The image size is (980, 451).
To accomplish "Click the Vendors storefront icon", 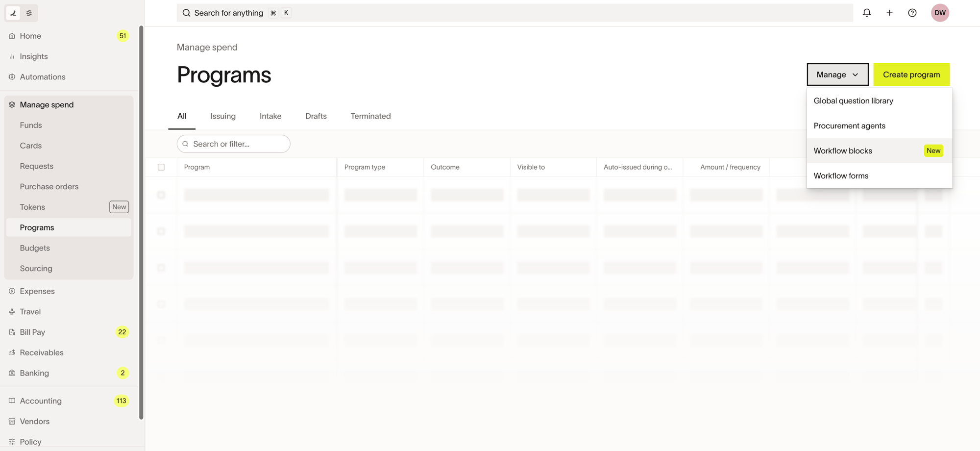I will click(12, 422).
